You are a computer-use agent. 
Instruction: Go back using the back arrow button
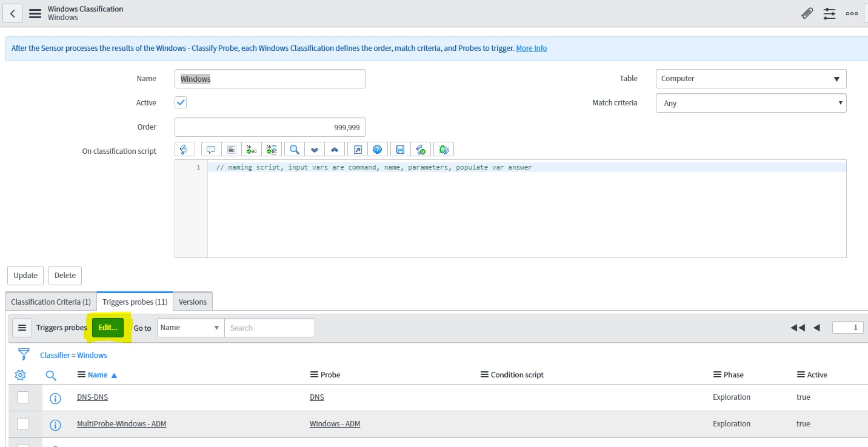12,13
